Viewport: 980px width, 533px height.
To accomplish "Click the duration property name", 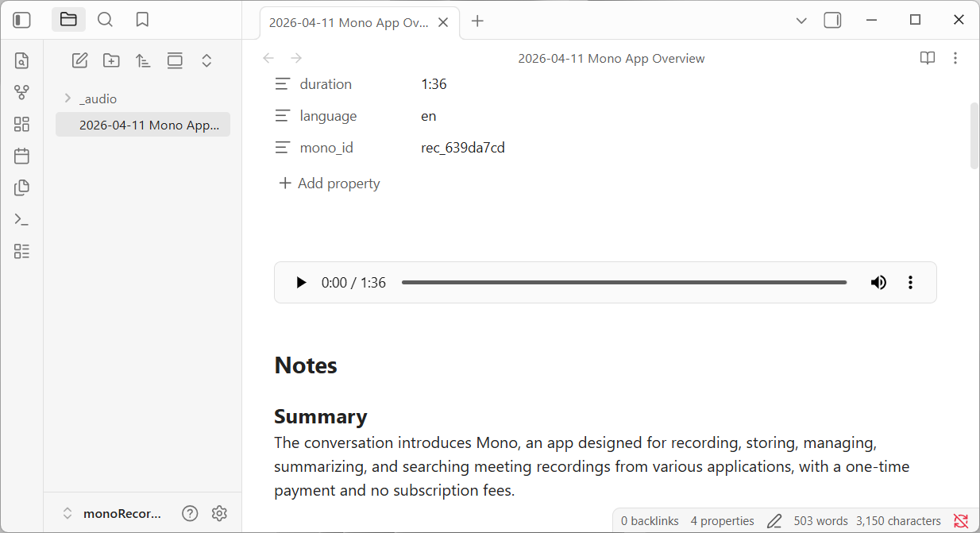I will click(x=326, y=84).
